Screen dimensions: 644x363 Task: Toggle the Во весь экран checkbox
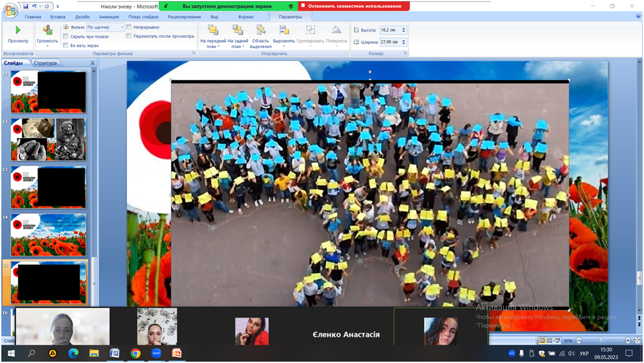pyautogui.click(x=66, y=45)
